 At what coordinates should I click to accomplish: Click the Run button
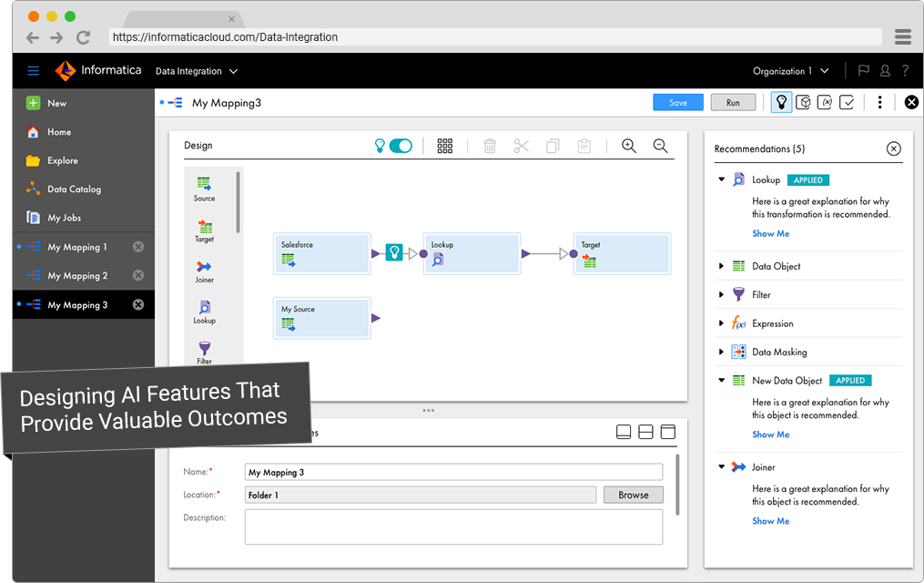[x=733, y=103]
